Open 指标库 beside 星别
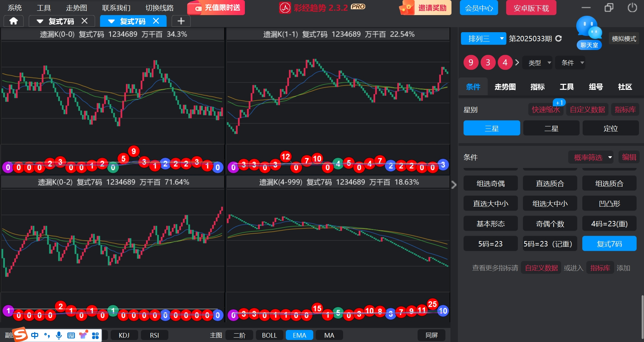644x342 pixels. 625,109
